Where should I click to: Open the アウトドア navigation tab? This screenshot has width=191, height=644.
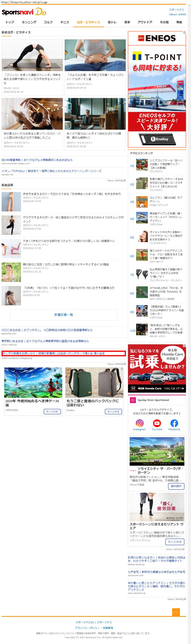pos(145,22)
